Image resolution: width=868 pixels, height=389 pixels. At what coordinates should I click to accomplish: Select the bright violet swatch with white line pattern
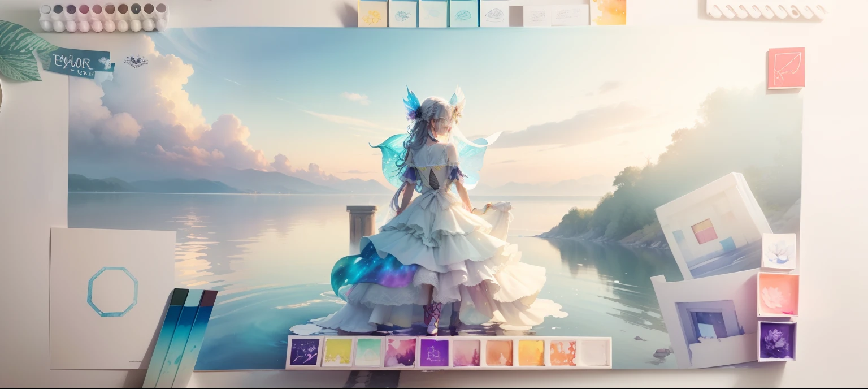434,353
